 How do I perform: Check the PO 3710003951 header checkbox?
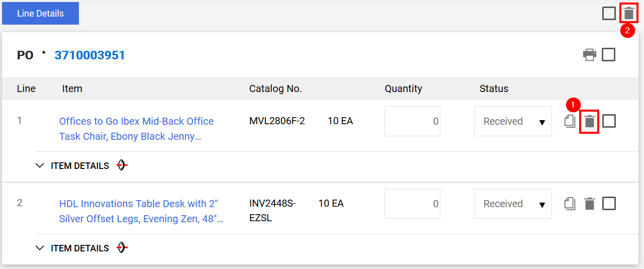pyautogui.click(x=608, y=54)
